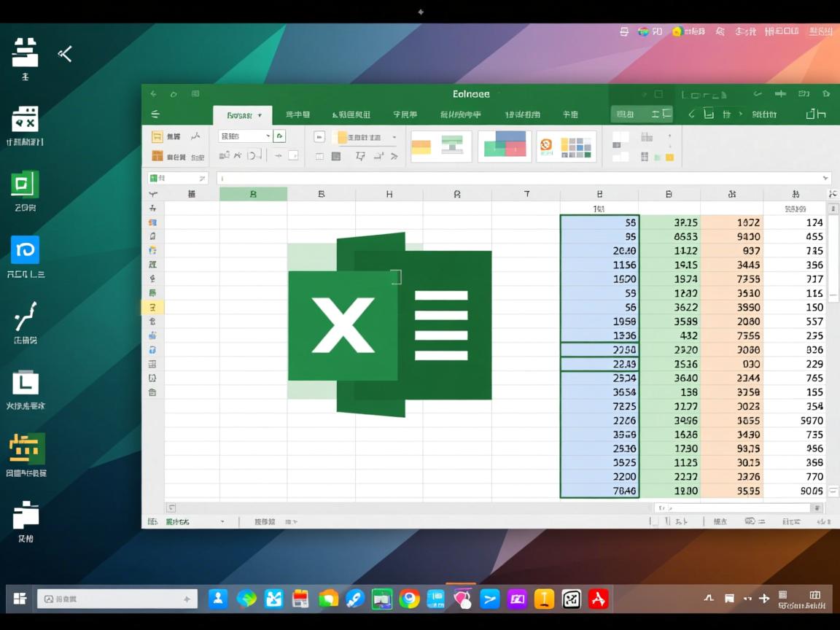Open the name box dropdown arrow
This screenshot has width=840, height=630.
pos(202,179)
